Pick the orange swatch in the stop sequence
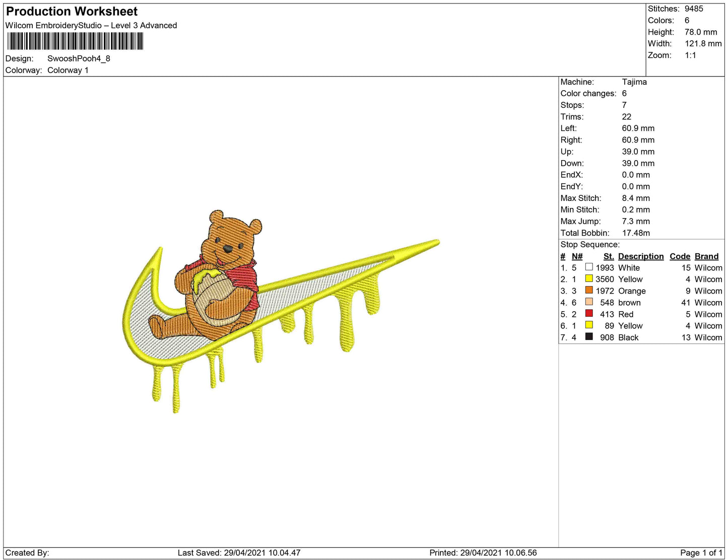 click(588, 290)
